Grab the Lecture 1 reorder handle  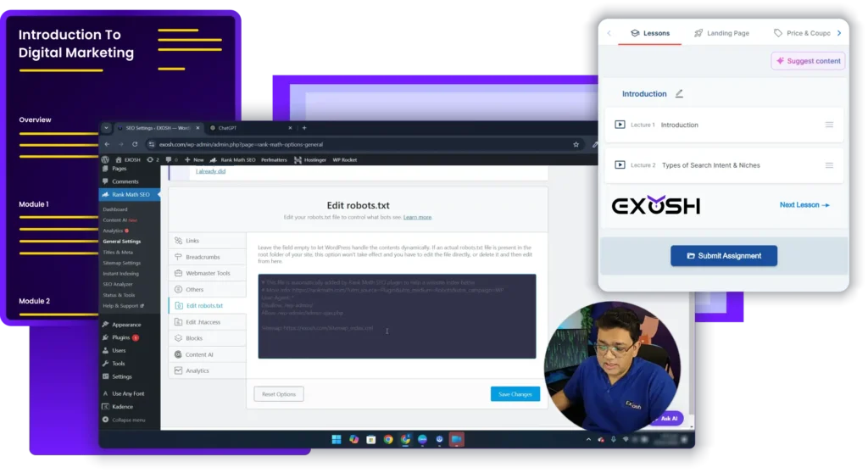click(829, 125)
